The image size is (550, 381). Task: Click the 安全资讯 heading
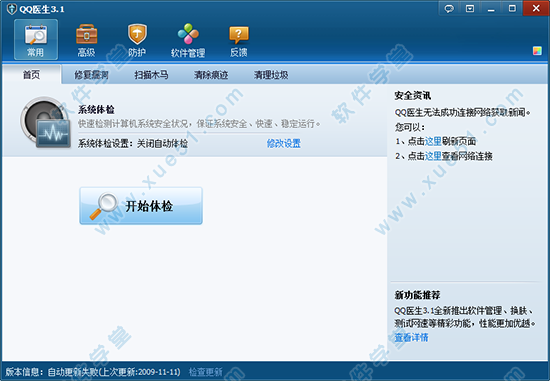point(412,95)
